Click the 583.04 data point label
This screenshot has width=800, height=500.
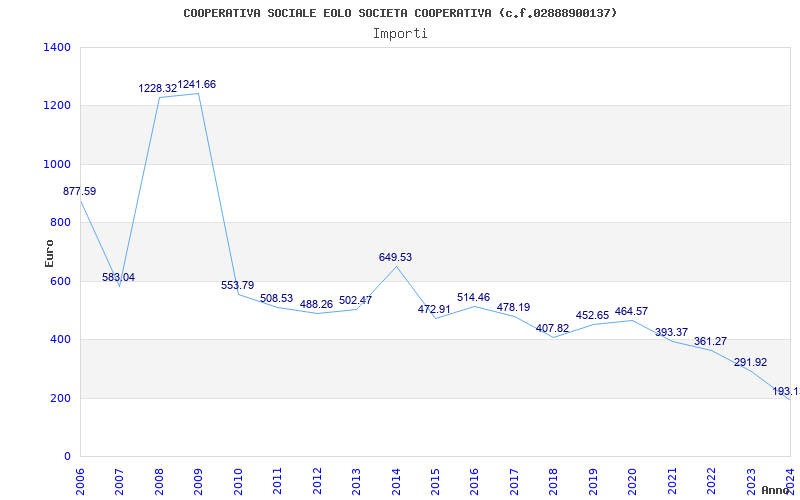[118, 277]
